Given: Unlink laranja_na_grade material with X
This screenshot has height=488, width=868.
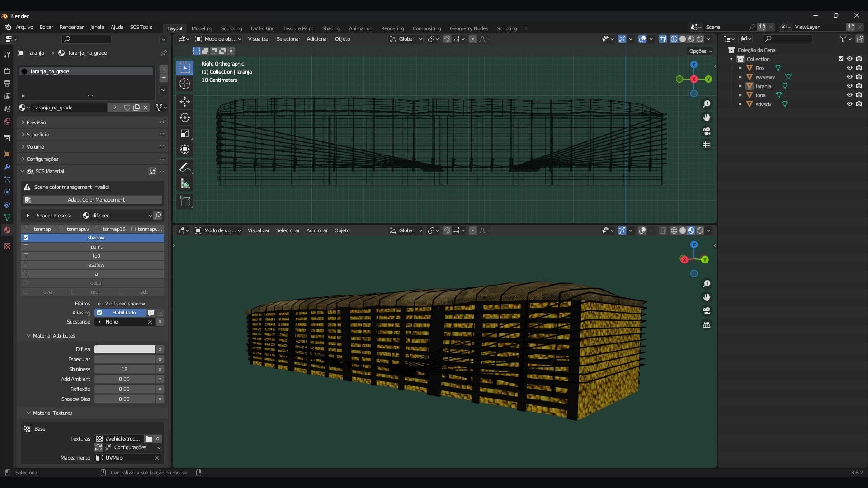Looking at the screenshot, I should [x=146, y=108].
